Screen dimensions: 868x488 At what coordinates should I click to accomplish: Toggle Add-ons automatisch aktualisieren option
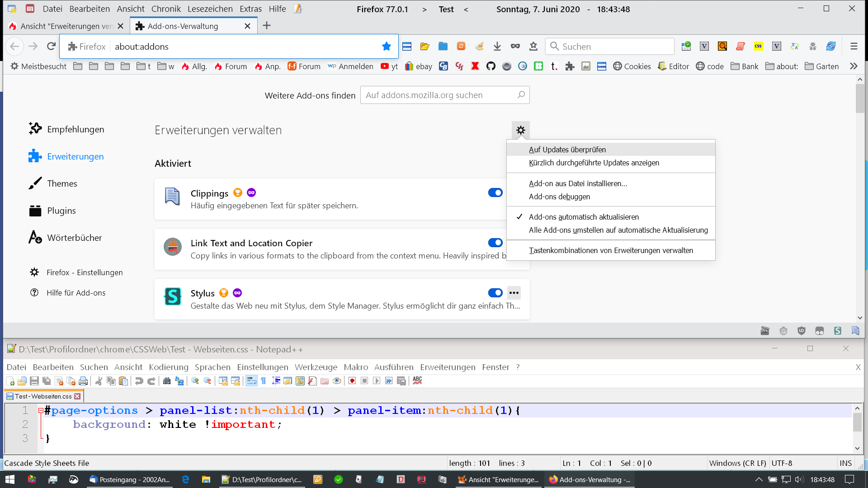[x=584, y=217]
